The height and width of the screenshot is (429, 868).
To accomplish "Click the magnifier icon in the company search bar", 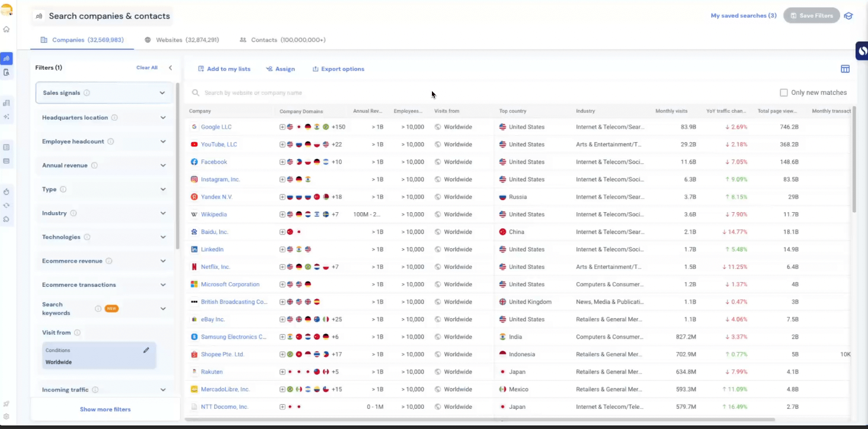I will (x=196, y=92).
